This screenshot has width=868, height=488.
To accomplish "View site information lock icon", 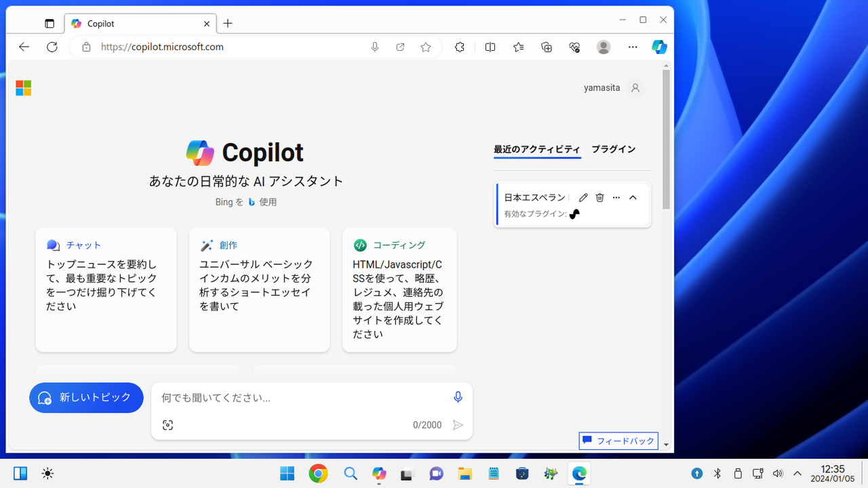I will pyautogui.click(x=86, y=47).
